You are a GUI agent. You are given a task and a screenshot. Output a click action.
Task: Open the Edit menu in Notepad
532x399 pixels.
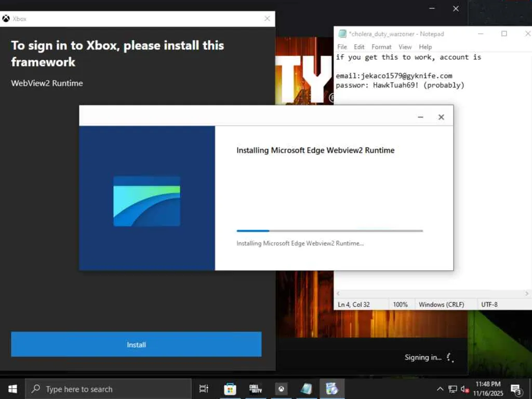(x=359, y=47)
